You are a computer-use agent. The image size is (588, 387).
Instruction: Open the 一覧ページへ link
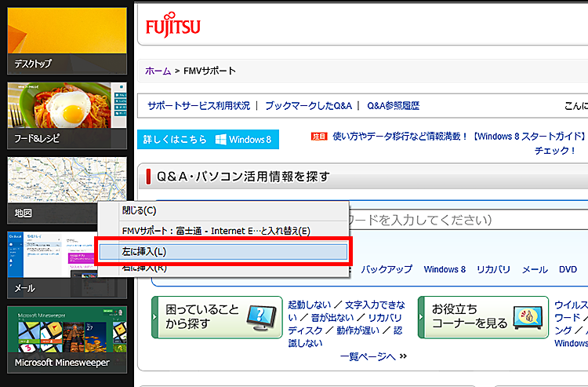(x=373, y=356)
